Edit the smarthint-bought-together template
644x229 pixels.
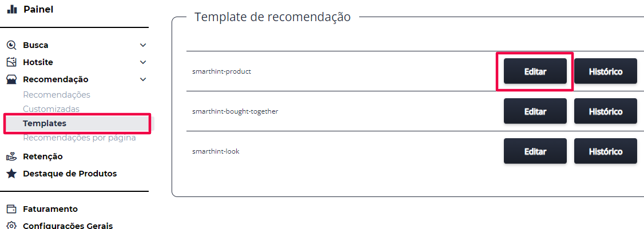pos(535,111)
